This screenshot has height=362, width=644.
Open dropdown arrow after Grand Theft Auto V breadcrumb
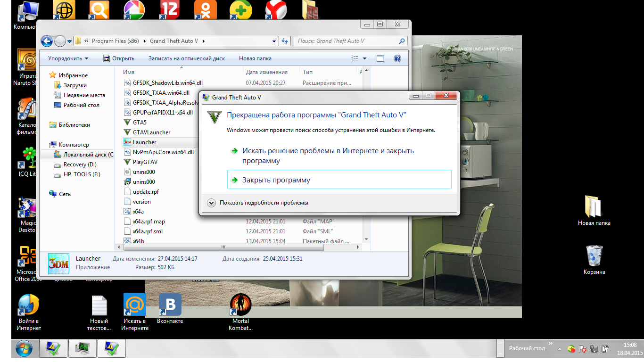(203, 41)
